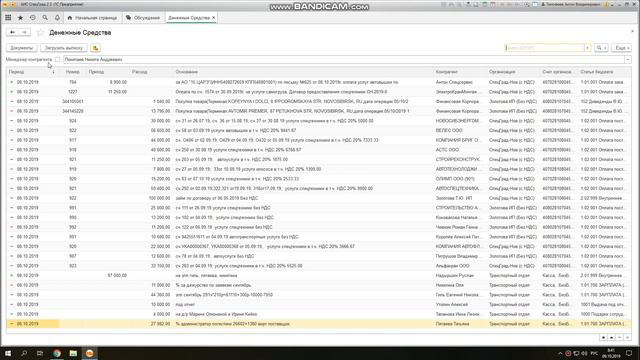Switch to the Начальная страница tab
This screenshot has height=360, width=640.
[x=92, y=18]
